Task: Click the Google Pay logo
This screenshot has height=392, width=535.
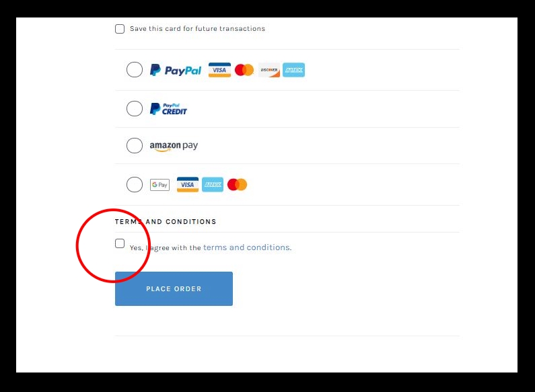Action: click(159, 185)
